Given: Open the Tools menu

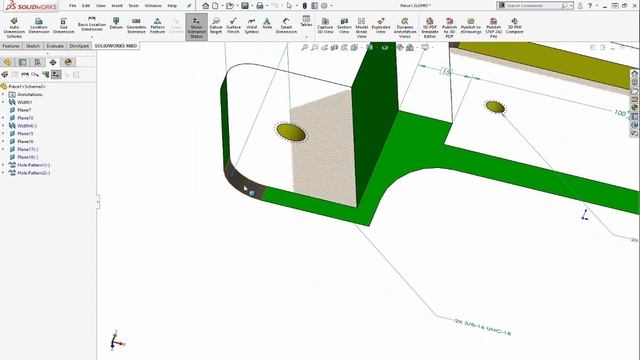Looking at the screenshot, I should tap(133, 6).
